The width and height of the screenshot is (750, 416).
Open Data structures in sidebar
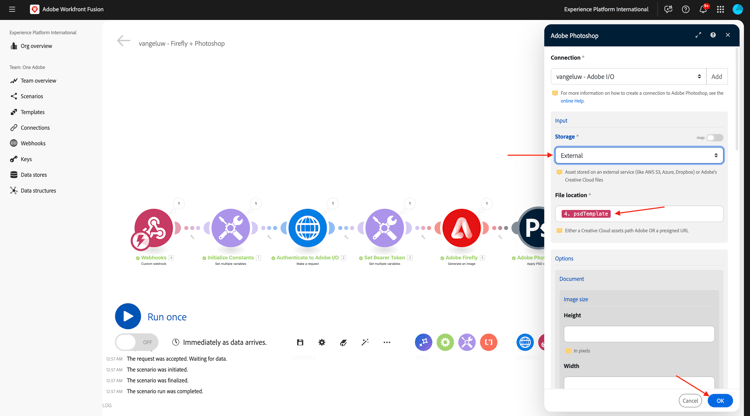38,190
